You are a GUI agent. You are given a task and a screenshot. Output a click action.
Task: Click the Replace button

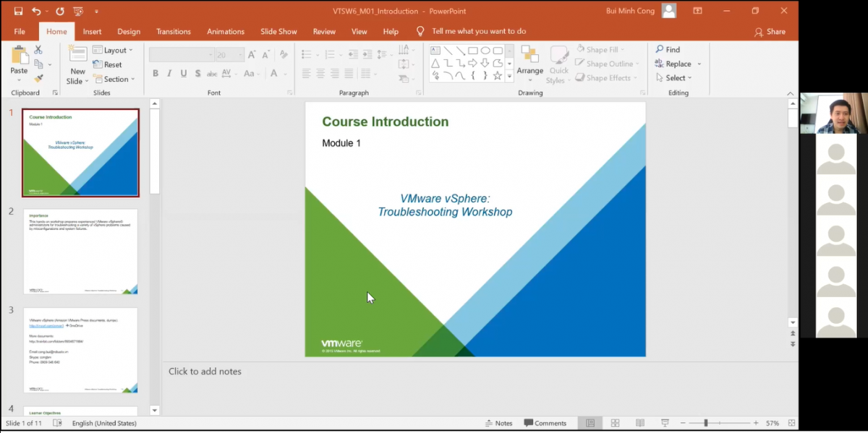673,64
